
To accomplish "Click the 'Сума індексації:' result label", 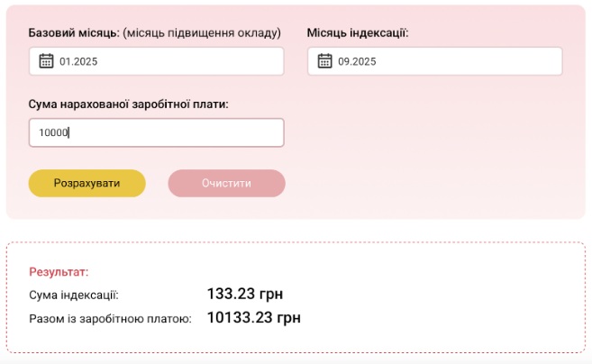I will (x=74, y=295).
